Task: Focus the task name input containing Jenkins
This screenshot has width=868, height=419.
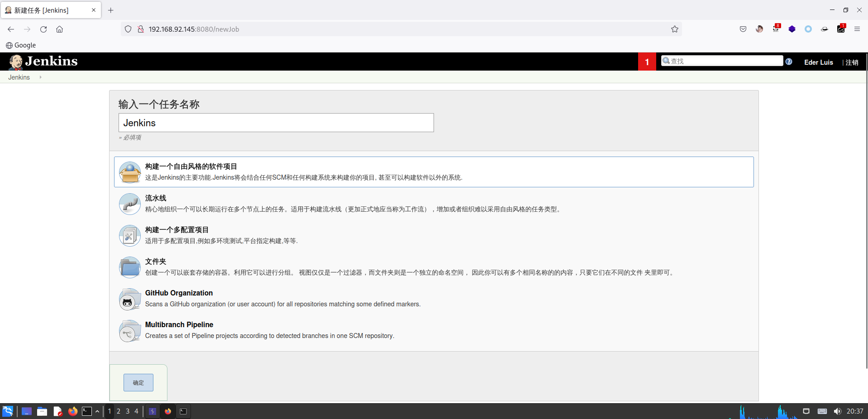Action: [x=276, y=123]
